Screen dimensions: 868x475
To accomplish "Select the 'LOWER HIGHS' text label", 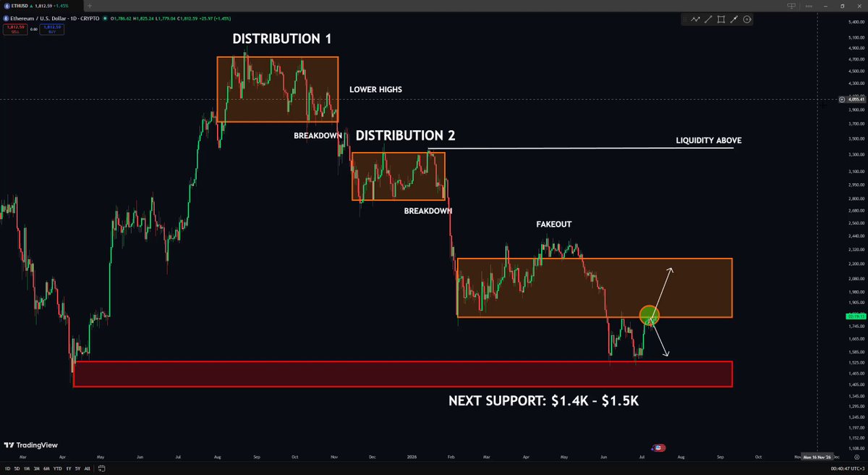I will pos(375,90).
